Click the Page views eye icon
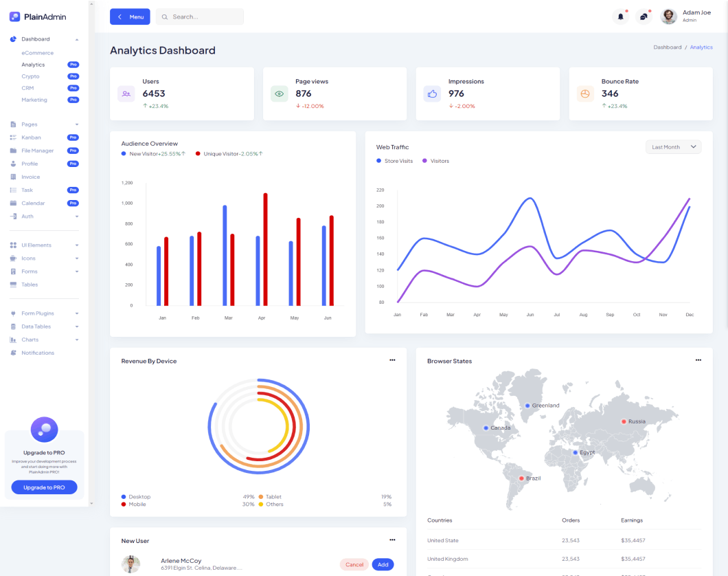The image size is (728, 576). 279,93
